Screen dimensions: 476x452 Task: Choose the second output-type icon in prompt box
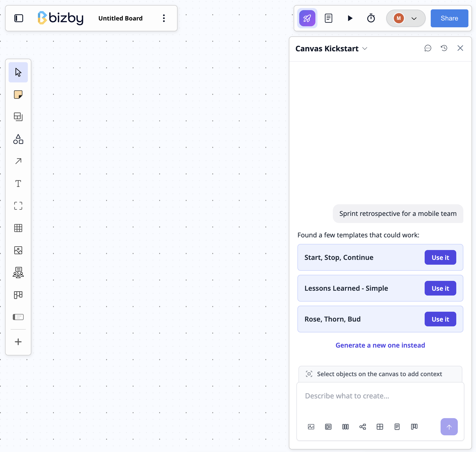tap(328, 427)
